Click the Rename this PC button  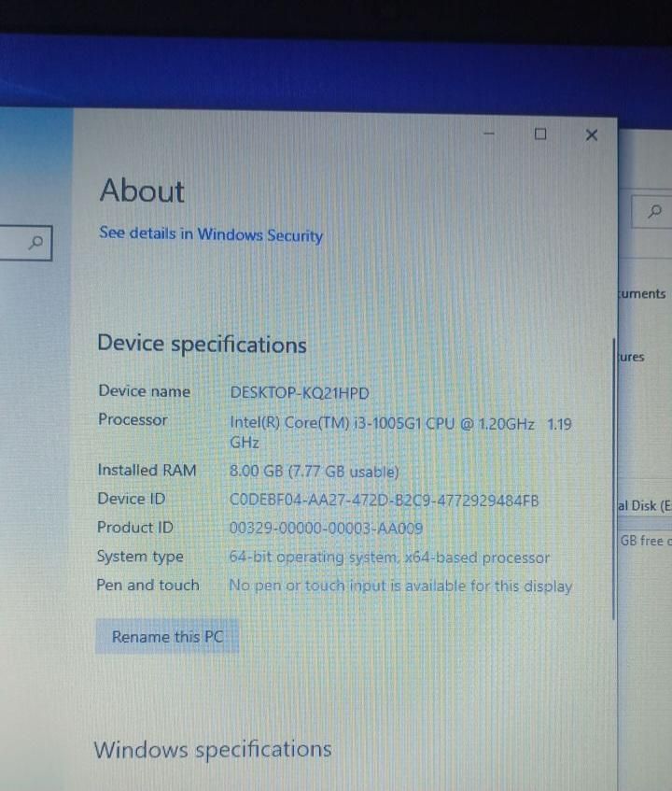coord(167,636)
